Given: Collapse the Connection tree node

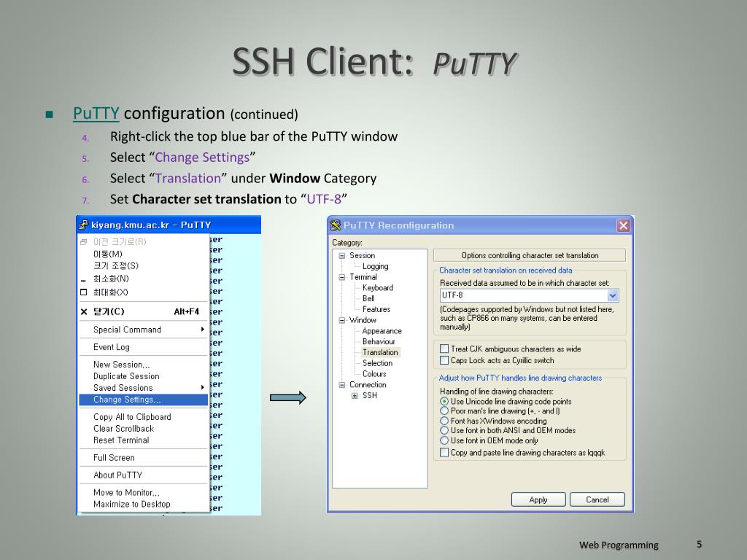Looking at the screenshot, I should [x=341, y=385].
